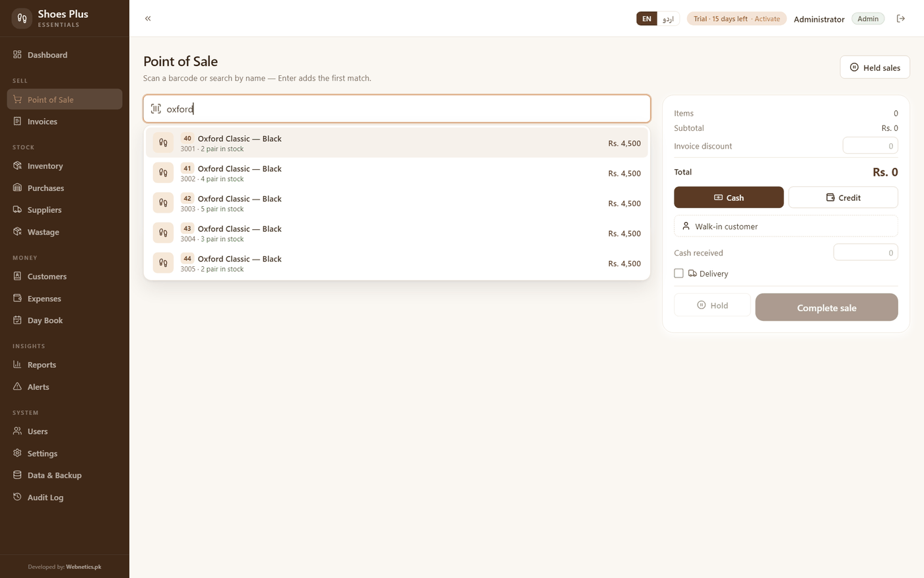
Task: Open Alerts warning triangle icon
Action: (18, 386)
